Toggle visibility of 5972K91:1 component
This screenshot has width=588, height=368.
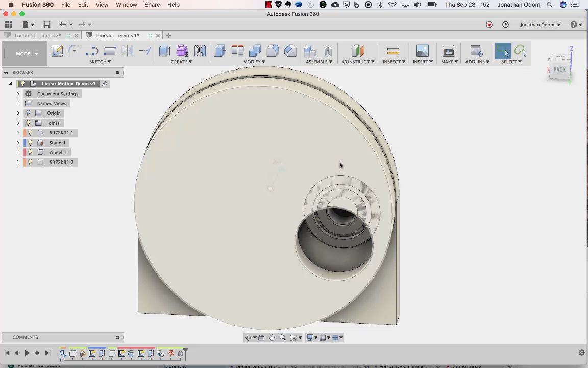(x=31, y=132)
